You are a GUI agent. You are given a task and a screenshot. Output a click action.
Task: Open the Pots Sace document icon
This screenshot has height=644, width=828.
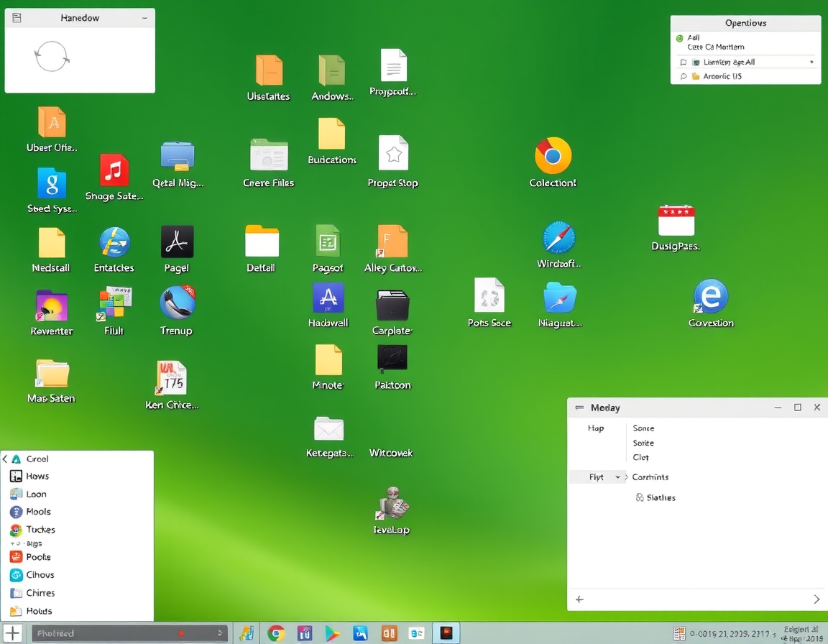[489, 295]
